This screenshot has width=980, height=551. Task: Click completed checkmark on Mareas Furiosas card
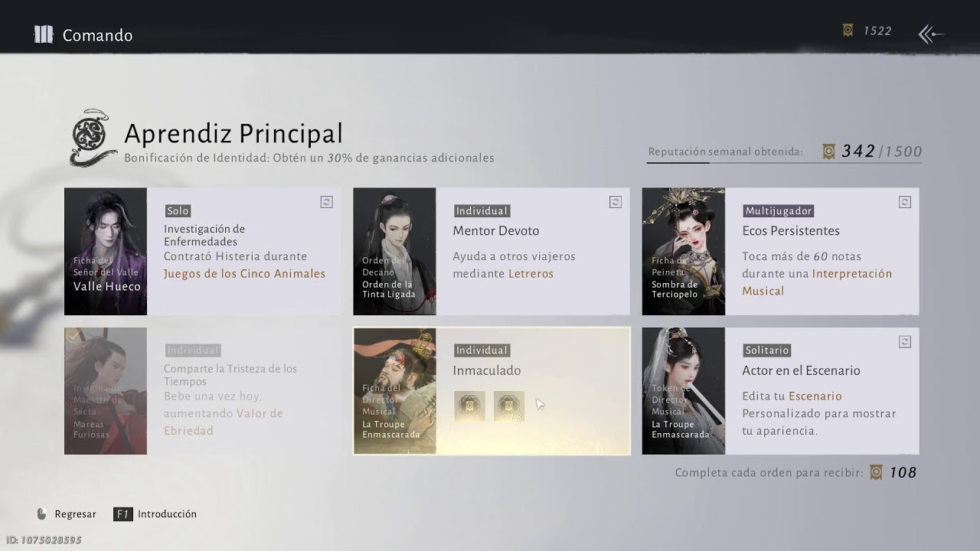[73, 336]
